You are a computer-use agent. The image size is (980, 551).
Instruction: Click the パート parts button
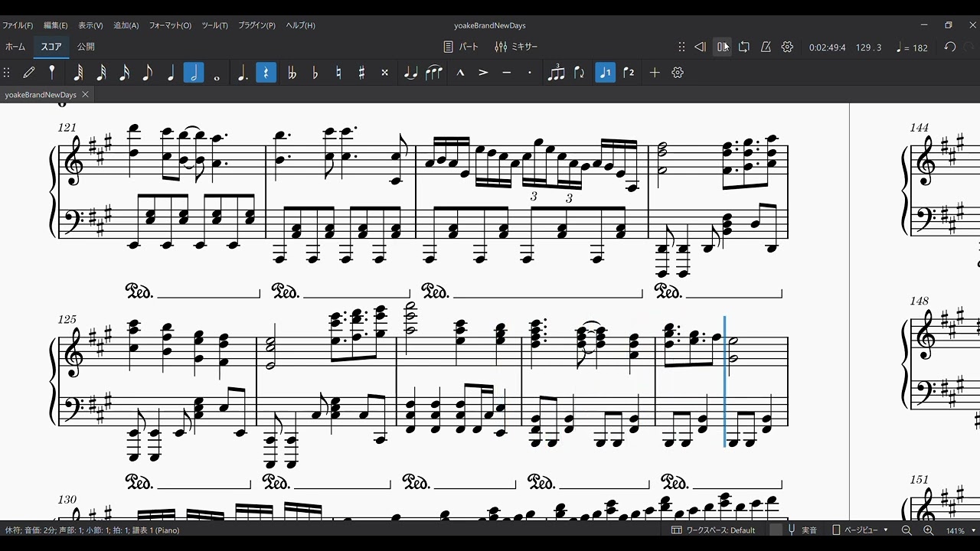(x=461, y=47)
